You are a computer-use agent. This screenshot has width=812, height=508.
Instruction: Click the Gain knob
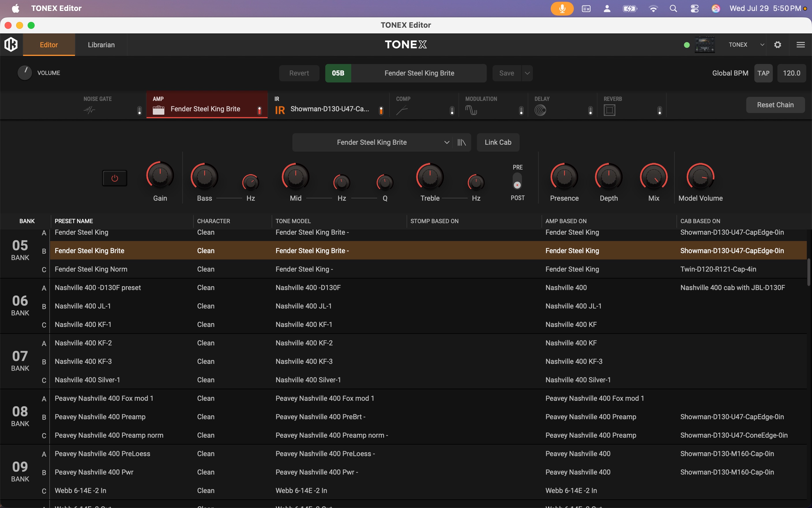[x=160, y=175]
